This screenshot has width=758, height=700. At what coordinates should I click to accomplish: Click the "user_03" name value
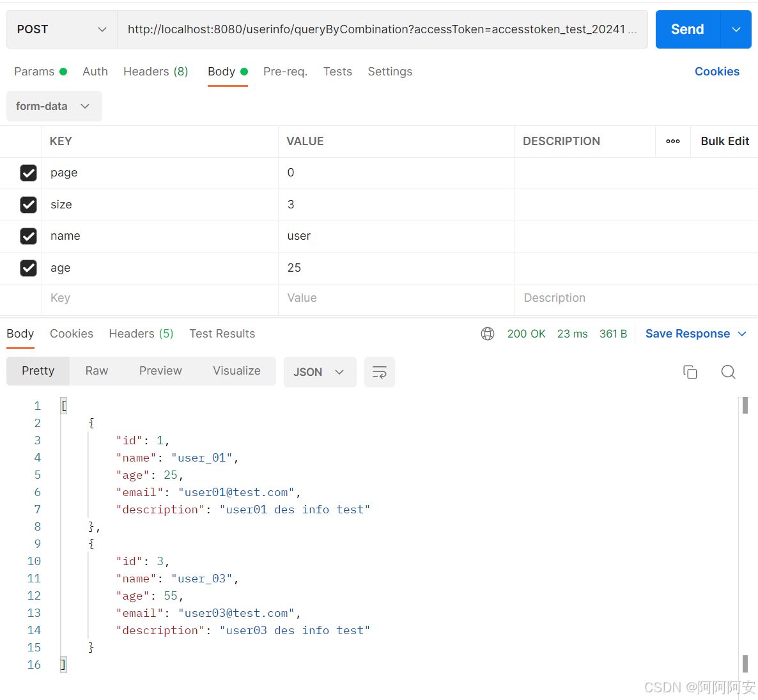click(x=201, y=579)
